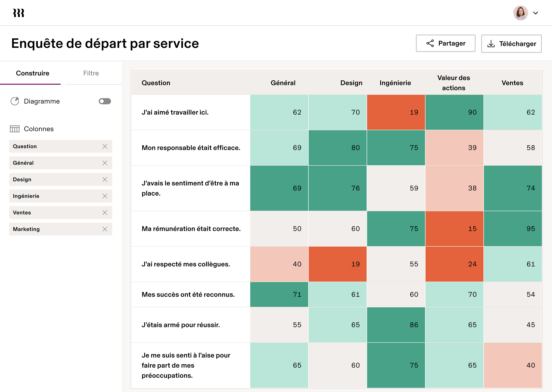The height and width of the screenshot is (392, 552).
Task: Click the Diagramme pie chart icon
Action: [15, 101]
